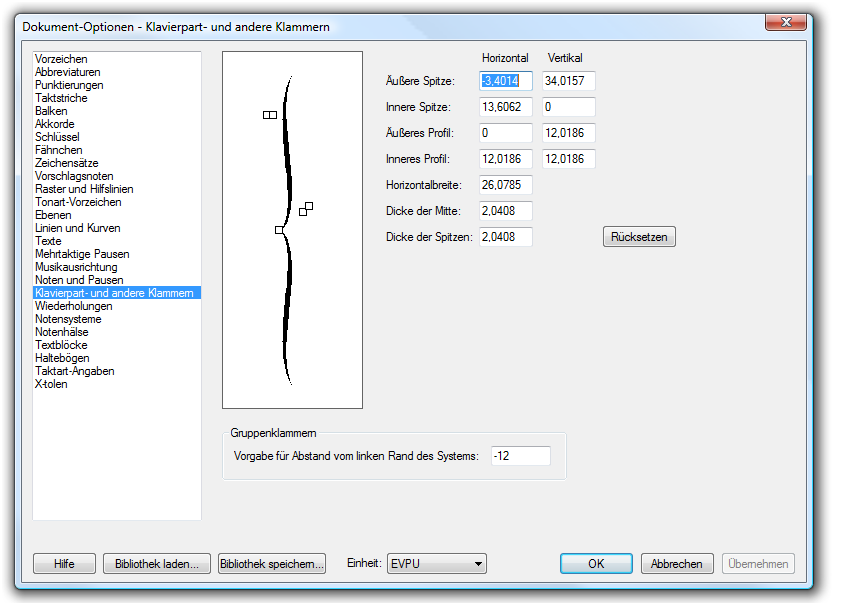Click the Horizontalbreite value field
This screenshot has height=611, width=841.
(505, 185)
